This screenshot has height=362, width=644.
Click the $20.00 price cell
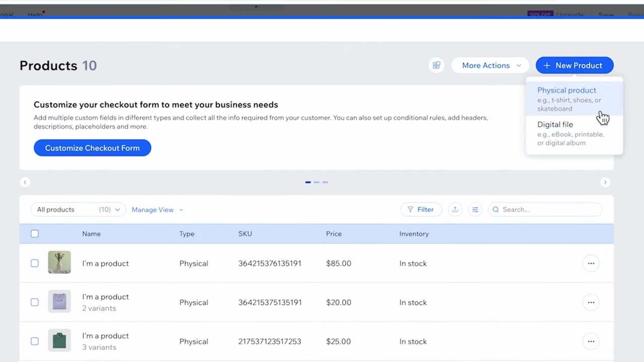(339, 302)
